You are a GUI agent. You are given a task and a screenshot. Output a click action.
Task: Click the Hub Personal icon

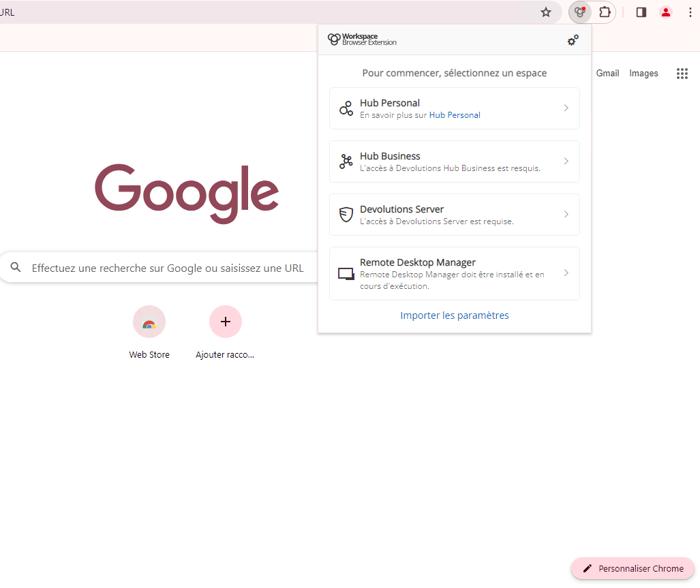346,108
